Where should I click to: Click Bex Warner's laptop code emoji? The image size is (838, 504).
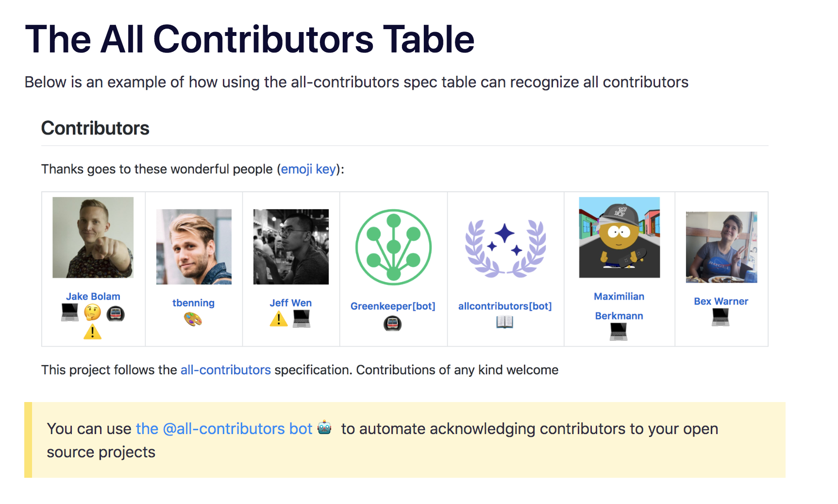tap(721, 317)
